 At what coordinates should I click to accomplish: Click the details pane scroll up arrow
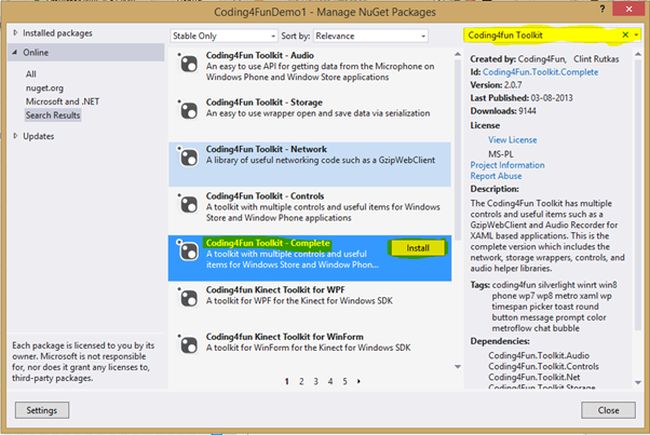tap(638, 54)
